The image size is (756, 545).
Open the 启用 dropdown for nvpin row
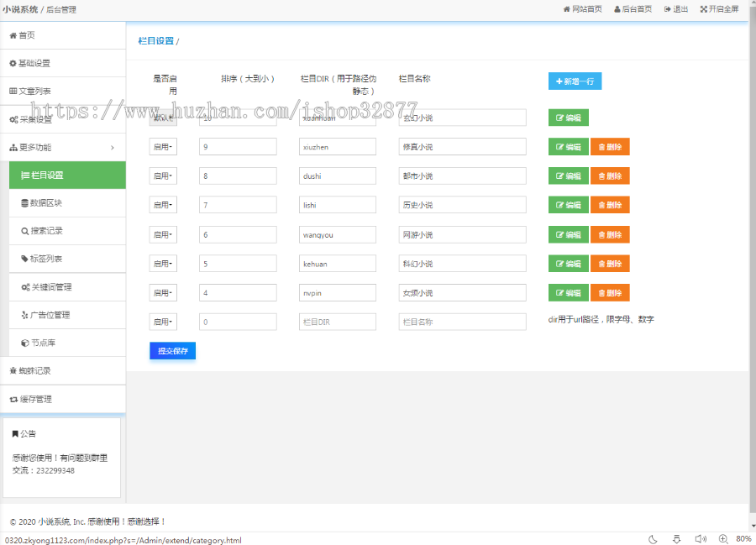click(x=163, y=293)
